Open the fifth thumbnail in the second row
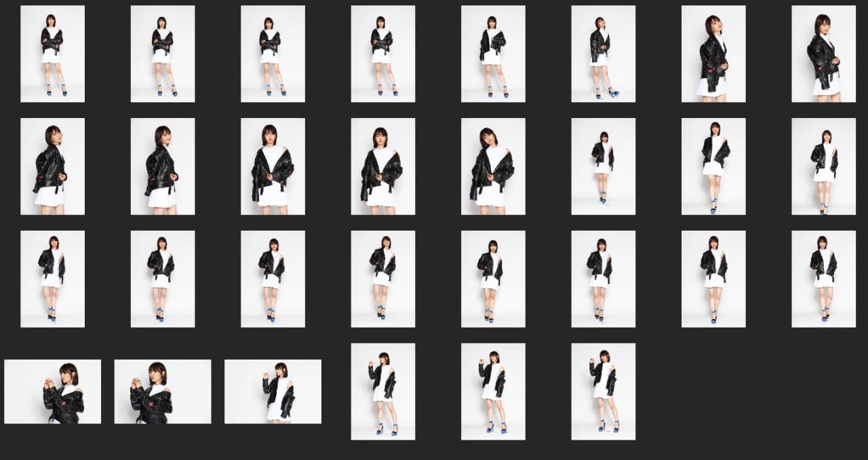The height and width of the screenshot is (460, 868). 493,167
